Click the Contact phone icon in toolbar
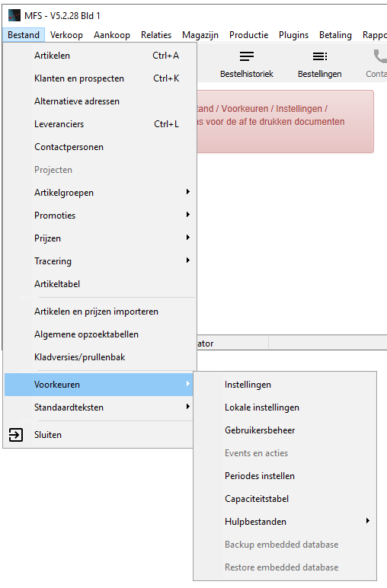This screenshot has height=588, width=387. click(x=380, y=56)
